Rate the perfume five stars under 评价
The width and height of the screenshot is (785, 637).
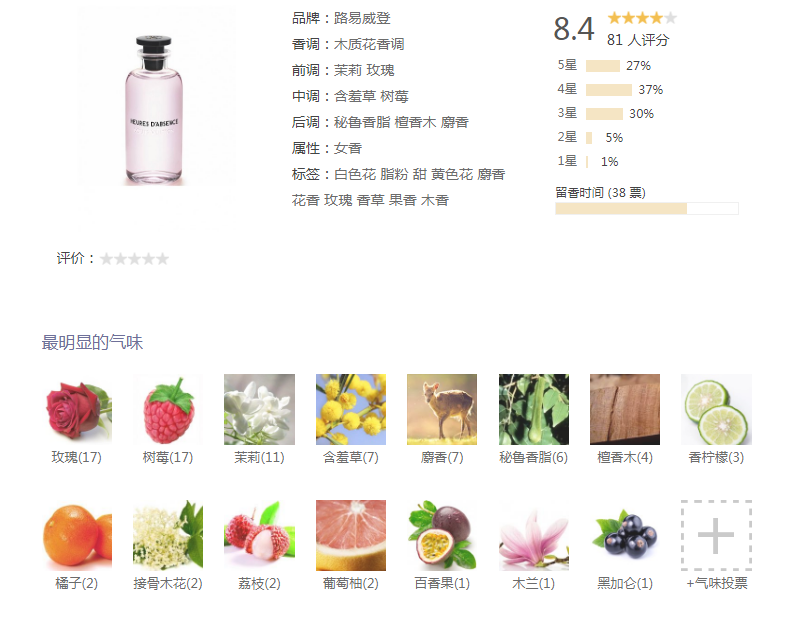(x=162, y=259)
